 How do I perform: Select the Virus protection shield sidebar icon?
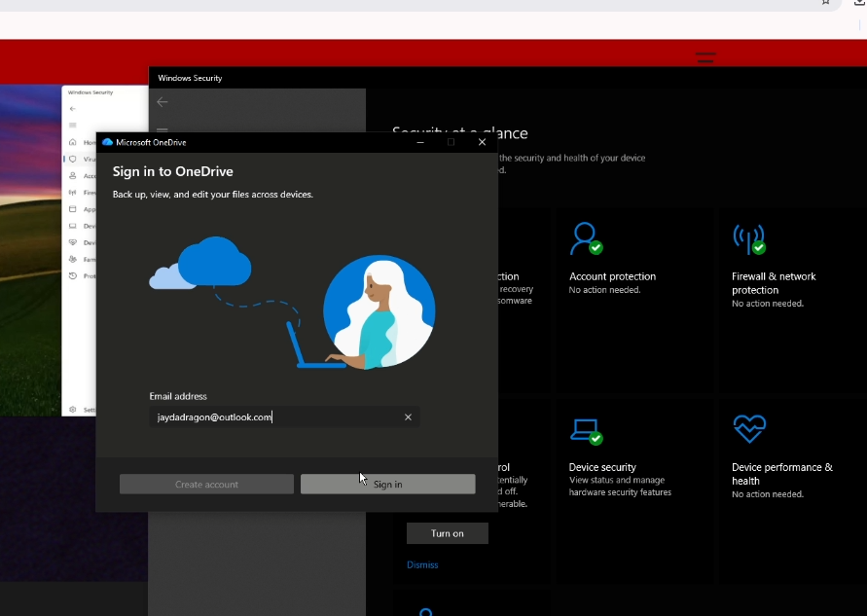[x=72, y=159]
